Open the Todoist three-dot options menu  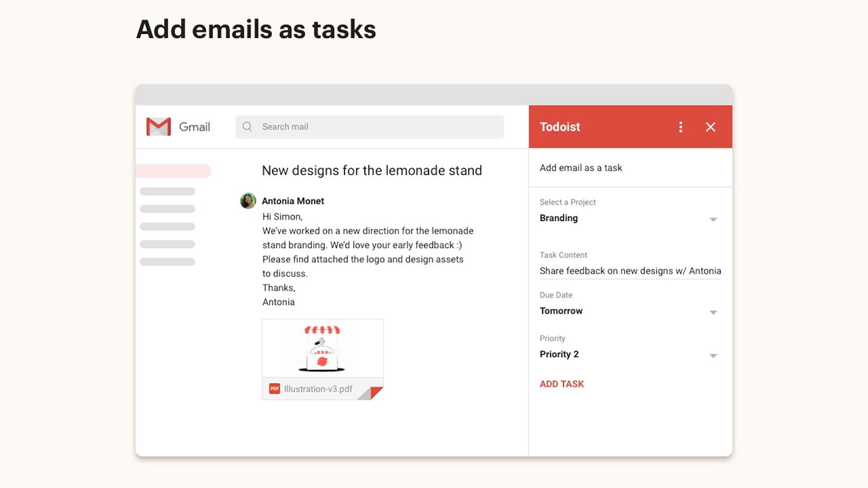pos(681,127)
